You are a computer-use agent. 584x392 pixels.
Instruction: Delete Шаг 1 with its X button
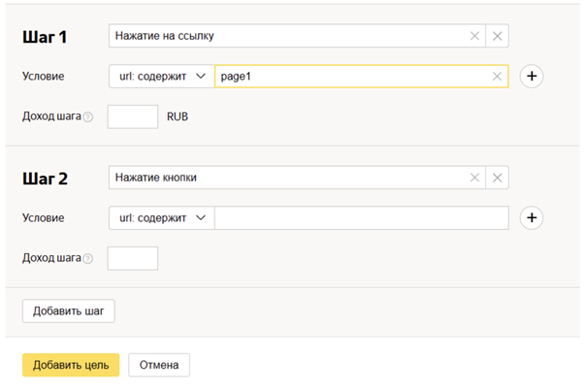coord(497,36)
